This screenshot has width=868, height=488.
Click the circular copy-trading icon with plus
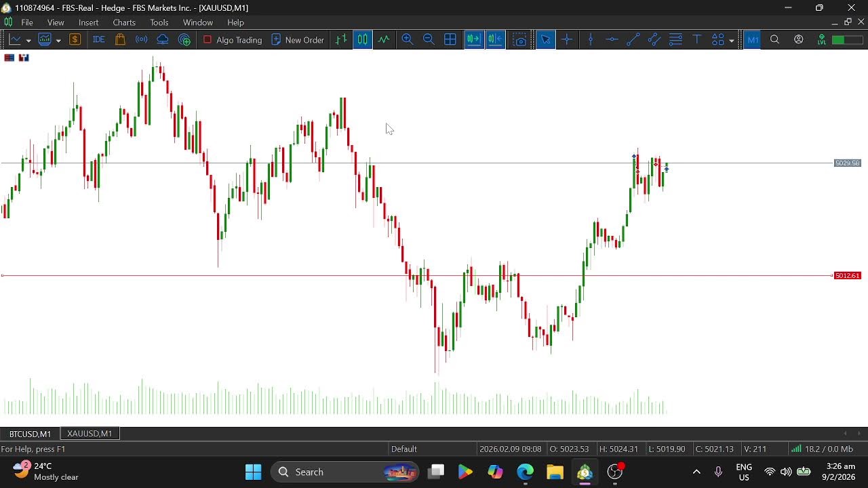184,40
